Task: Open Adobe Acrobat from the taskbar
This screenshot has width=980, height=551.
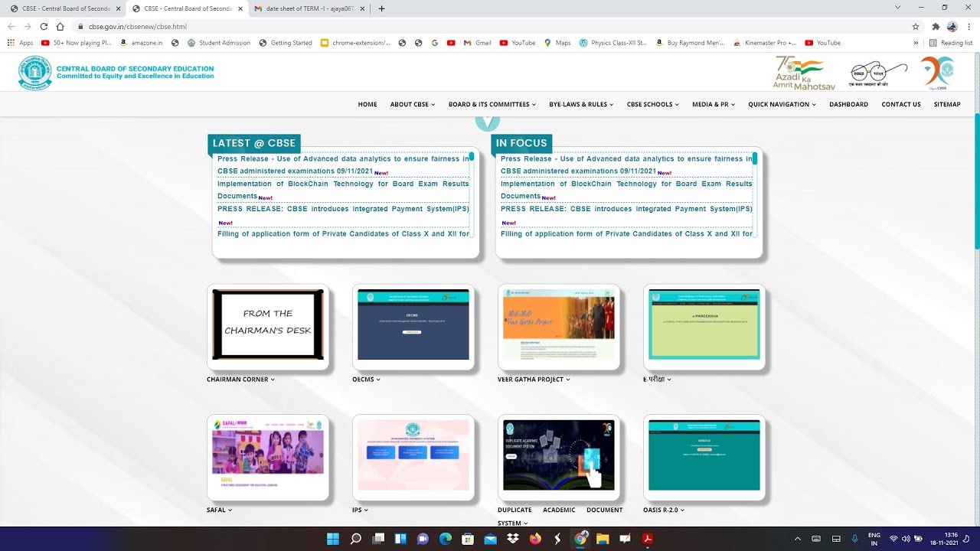Action: (x=648, y=539)
